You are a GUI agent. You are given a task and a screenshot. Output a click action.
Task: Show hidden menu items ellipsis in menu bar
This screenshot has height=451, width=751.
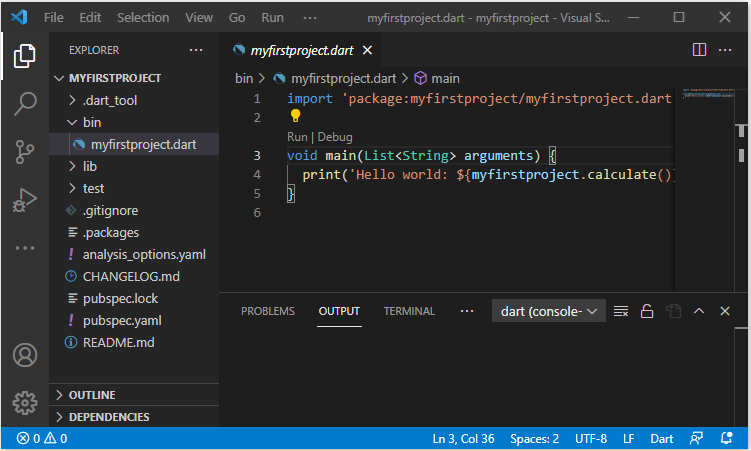(x=310, y=18)
